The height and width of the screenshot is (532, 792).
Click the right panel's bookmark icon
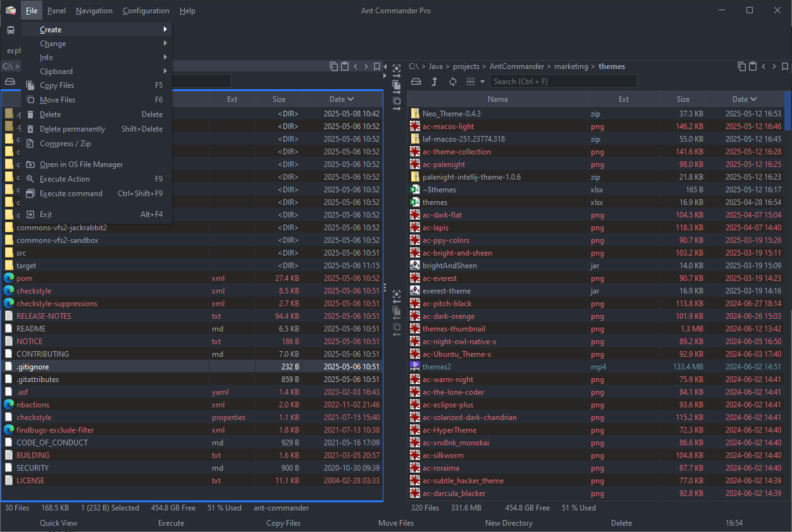[785, 66]
